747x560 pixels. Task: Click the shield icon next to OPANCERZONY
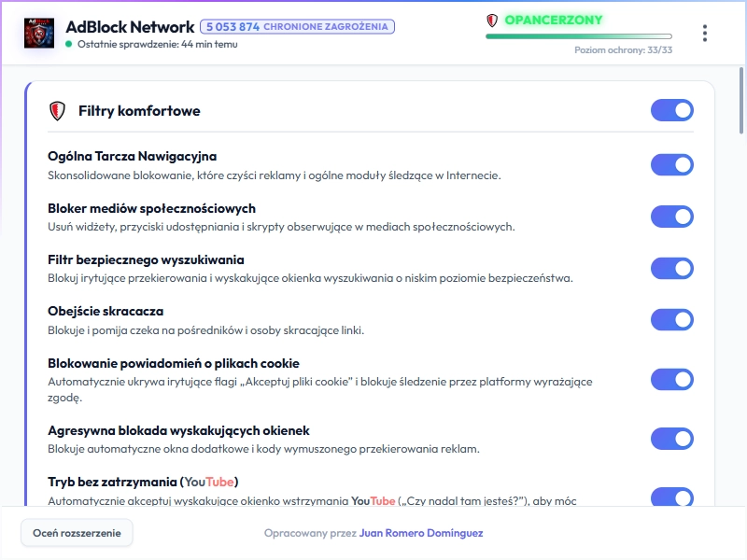pyautogui.click(x=492, y=21)
